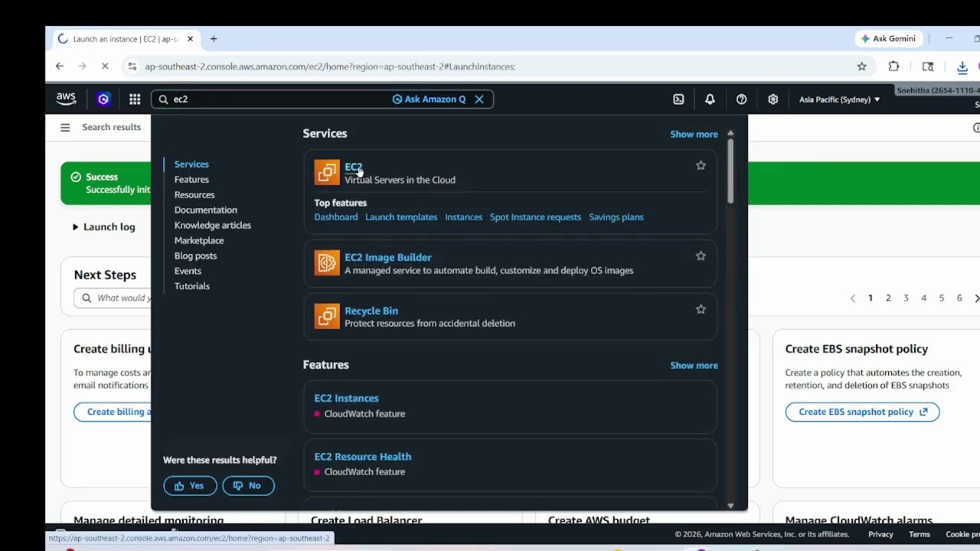The height and width of the screenshot is (551, 980).
Task: Open the Launch templates link
Action: pos(401,217)
